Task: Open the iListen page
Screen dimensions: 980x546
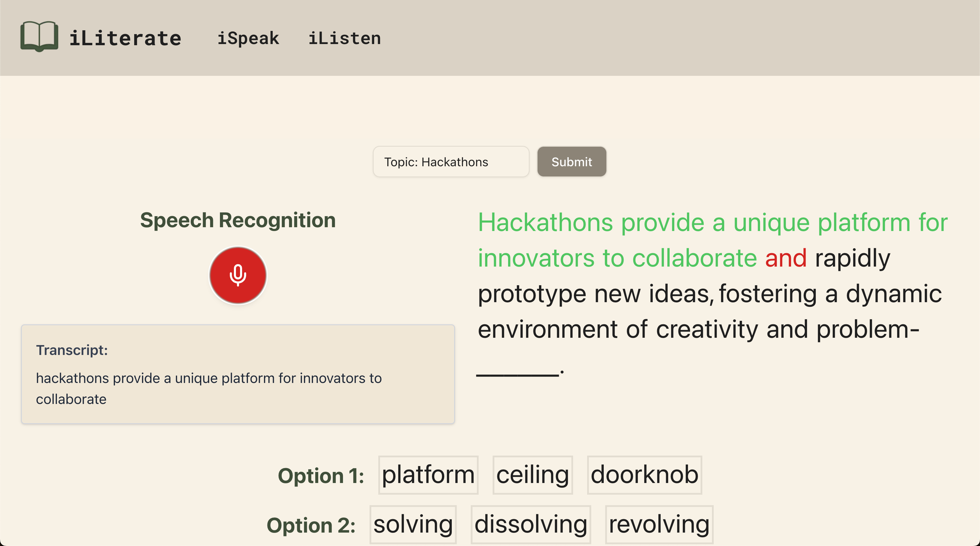Action: (x=344, y=38)
